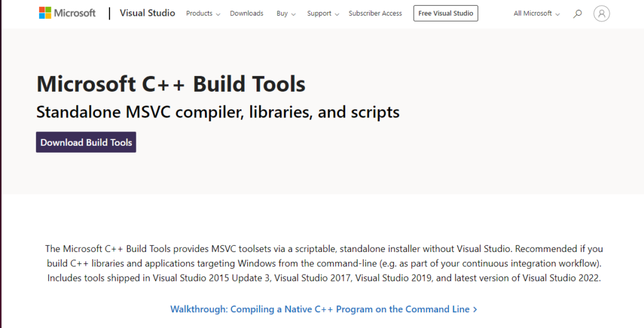Screen dimensions: 644x328
Task: Click the user account sign-in icon
Action: [x=601, y=14]
